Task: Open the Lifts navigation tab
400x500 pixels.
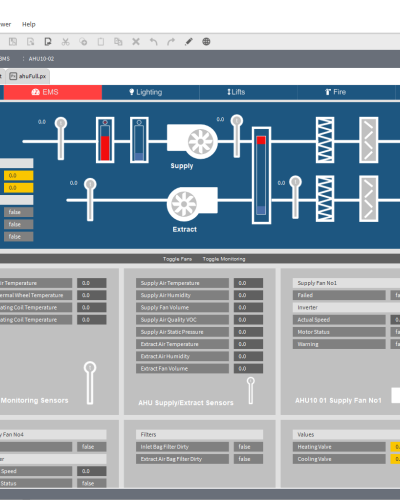Action: tap(236, 92)
